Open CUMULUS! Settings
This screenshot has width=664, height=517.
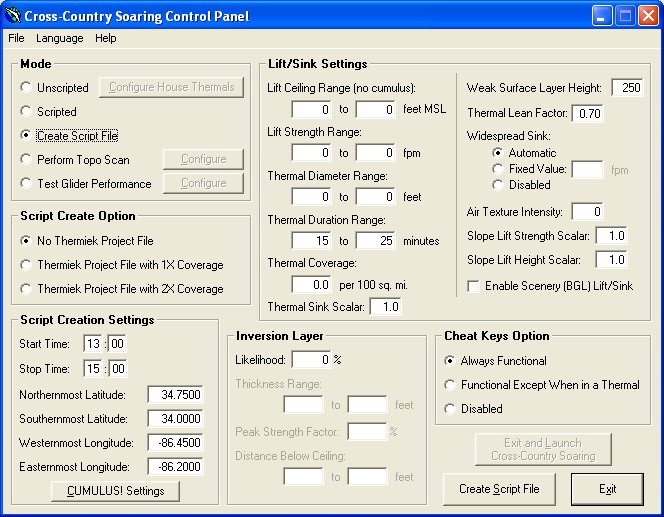click(x=115, y=491)
